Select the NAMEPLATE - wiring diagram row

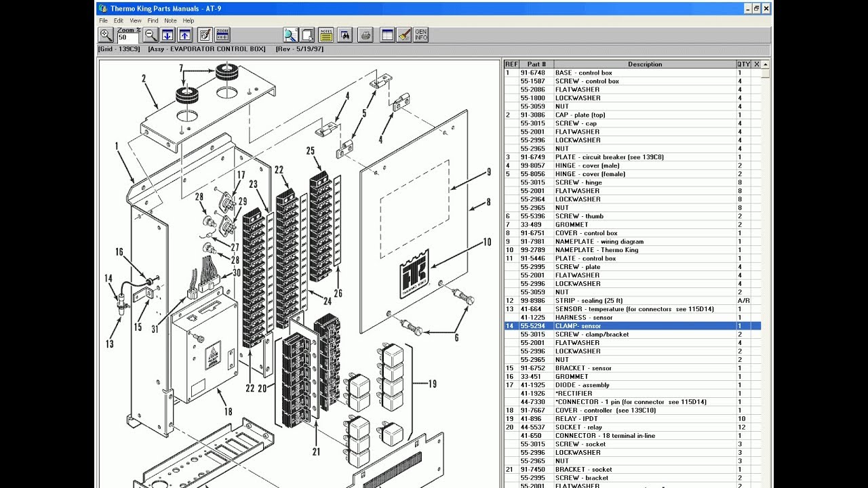pyautogui.click(x=633, y=241)
